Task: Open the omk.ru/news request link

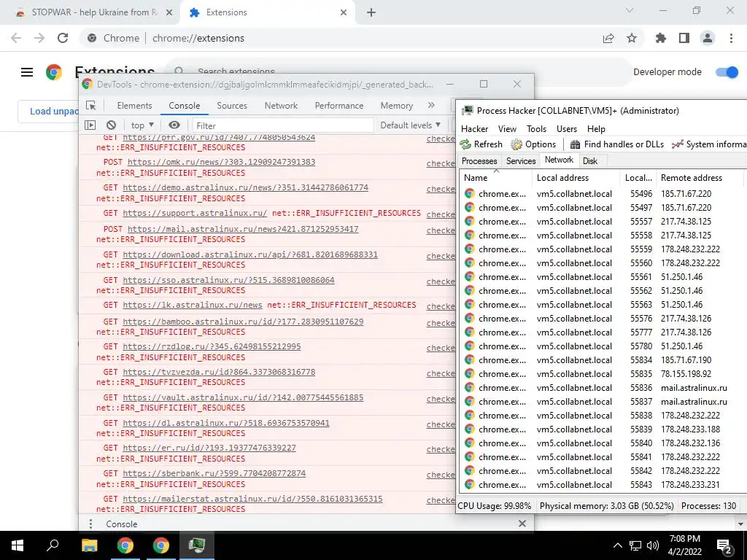Action: tap(221, 162)
